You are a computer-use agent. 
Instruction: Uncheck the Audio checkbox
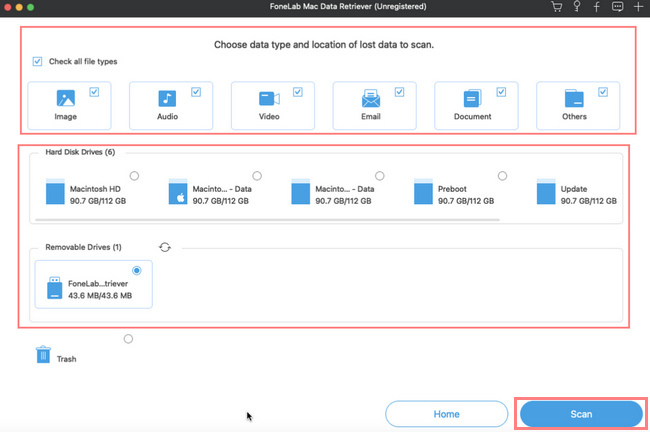point(196,92)
